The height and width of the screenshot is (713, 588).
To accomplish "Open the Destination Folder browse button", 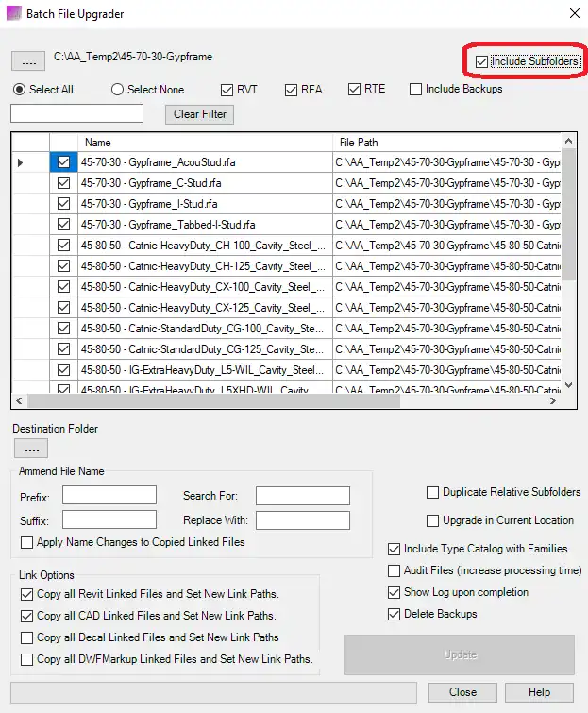I will 29,448.
